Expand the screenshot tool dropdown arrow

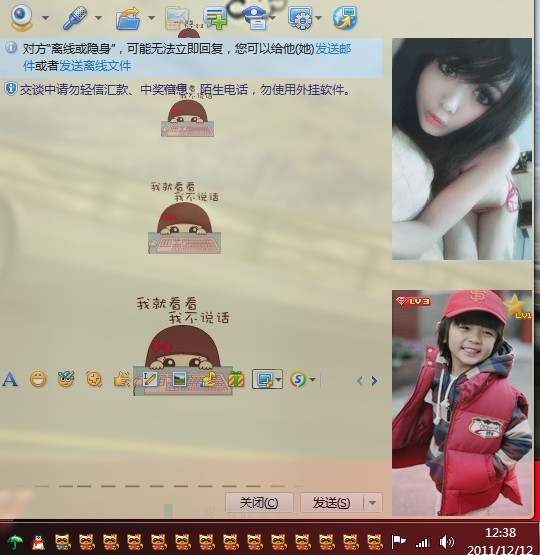click(x=278, y=379)
